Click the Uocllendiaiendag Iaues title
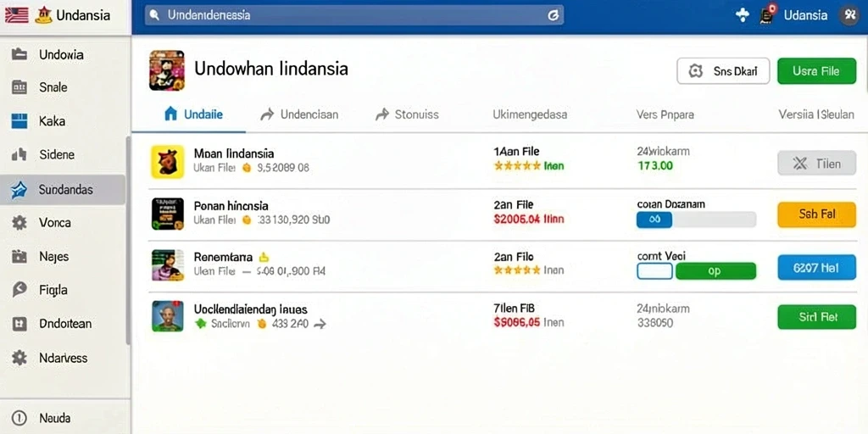 pos(250,309)
